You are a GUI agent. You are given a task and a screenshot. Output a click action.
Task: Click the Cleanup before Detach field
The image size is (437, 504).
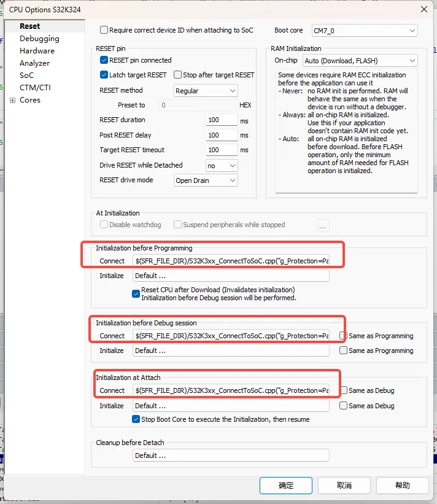(231, 455)
